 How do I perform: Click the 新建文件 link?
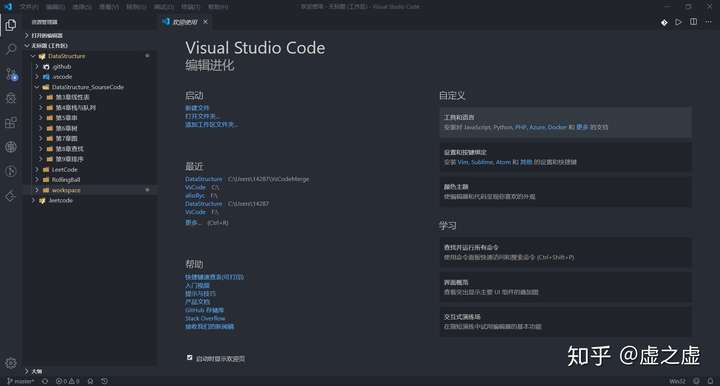197,108
